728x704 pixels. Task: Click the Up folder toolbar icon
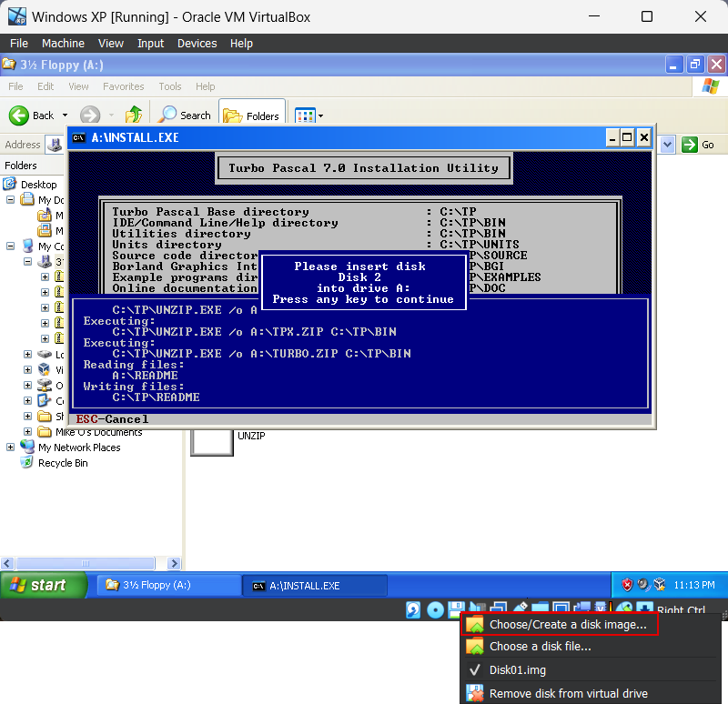[134, 115]
